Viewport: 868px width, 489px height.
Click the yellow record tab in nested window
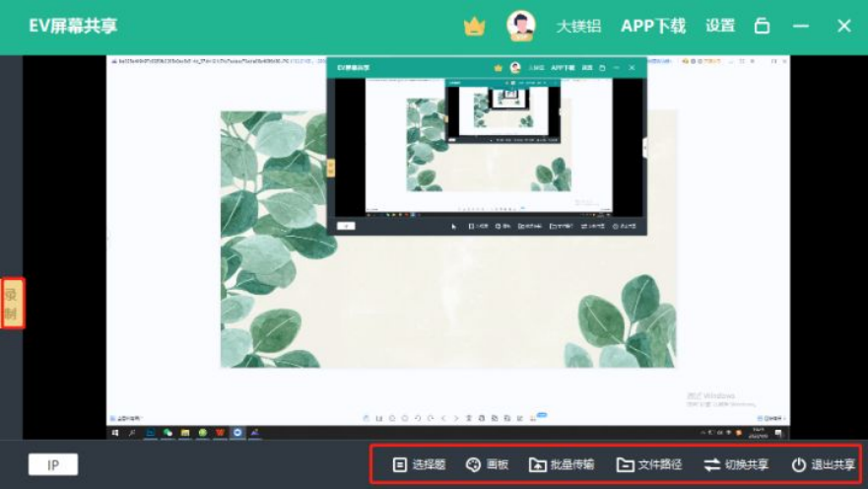330,168
